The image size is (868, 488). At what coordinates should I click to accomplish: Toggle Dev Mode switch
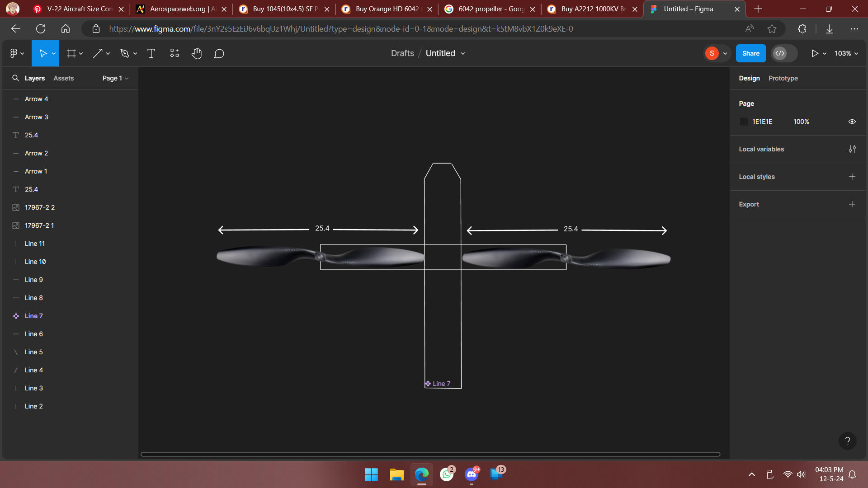point(784,53)
